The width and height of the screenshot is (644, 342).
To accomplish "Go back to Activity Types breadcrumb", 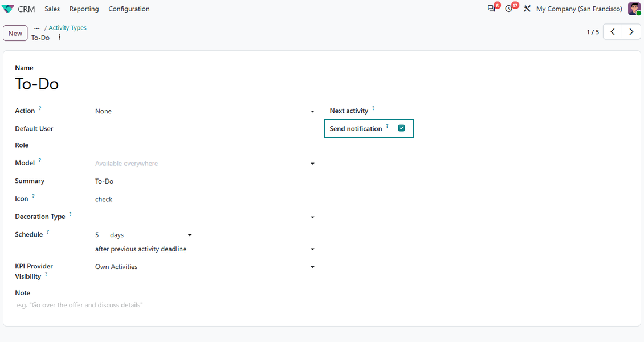I will point(67,28).
